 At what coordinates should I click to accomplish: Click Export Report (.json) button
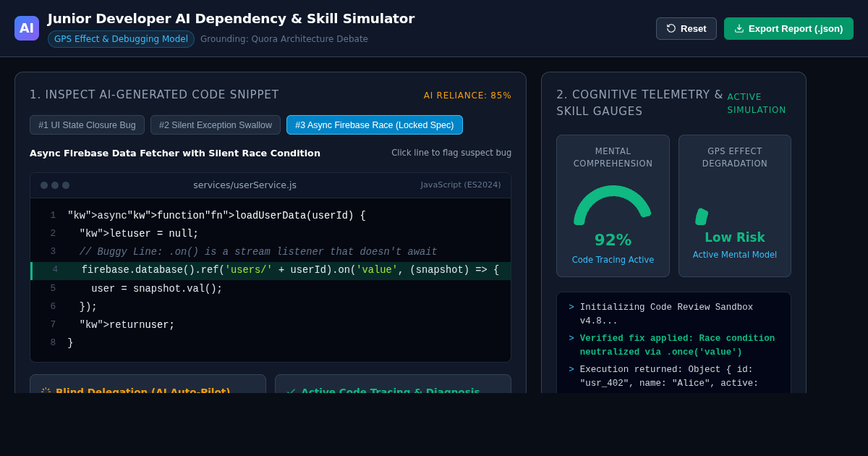coord(788,28)
